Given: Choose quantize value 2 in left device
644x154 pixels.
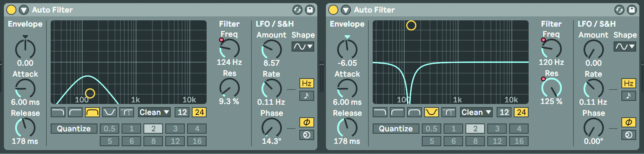Looking at the screenshot, I should click(153, 129).
